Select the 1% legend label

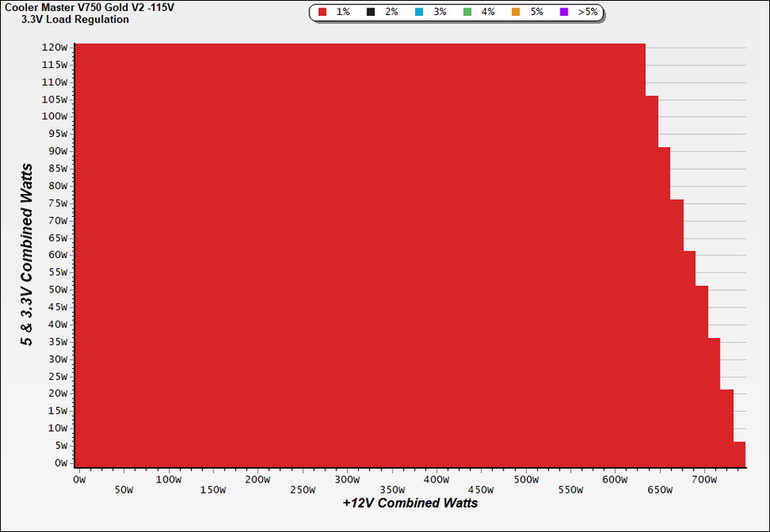point(343,13)
